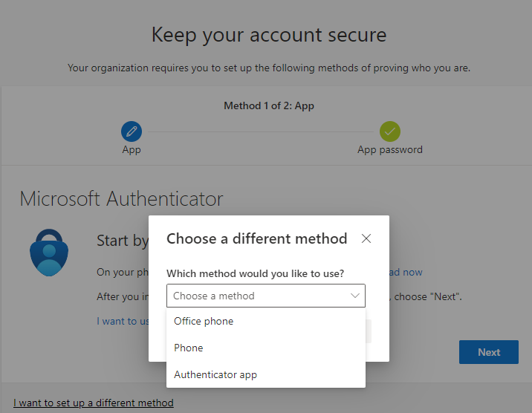
Task: Click the pencil icon for App step
Action: [132, 131]
